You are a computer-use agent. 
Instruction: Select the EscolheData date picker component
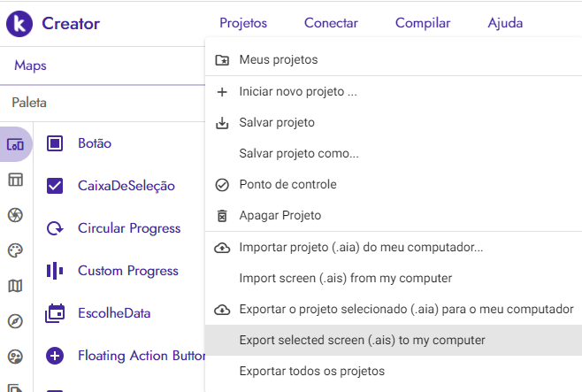[113, 313]
